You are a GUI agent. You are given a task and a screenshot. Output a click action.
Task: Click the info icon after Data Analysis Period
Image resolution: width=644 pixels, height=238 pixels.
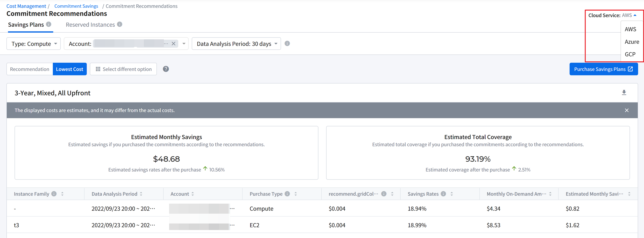287,44
